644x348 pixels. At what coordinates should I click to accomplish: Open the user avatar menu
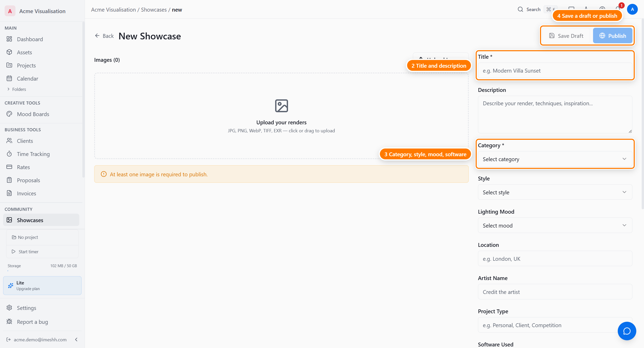(632, 10)
